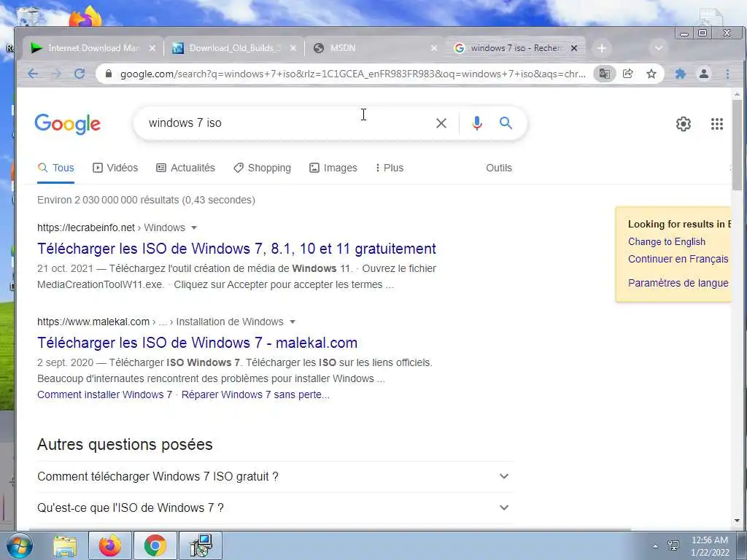Open the Chrome extensions puzzle icon
Image resolution: width=747 pixels, height=560 pixels.
pyautogui.click(x=681, y=74)
